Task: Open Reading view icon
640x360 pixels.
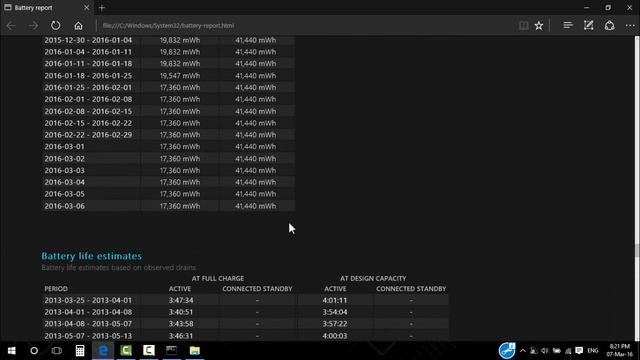Action: click(523, 25)
